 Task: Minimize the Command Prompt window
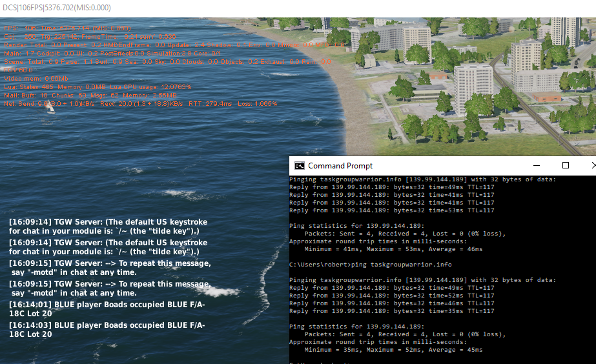point(537,165)
